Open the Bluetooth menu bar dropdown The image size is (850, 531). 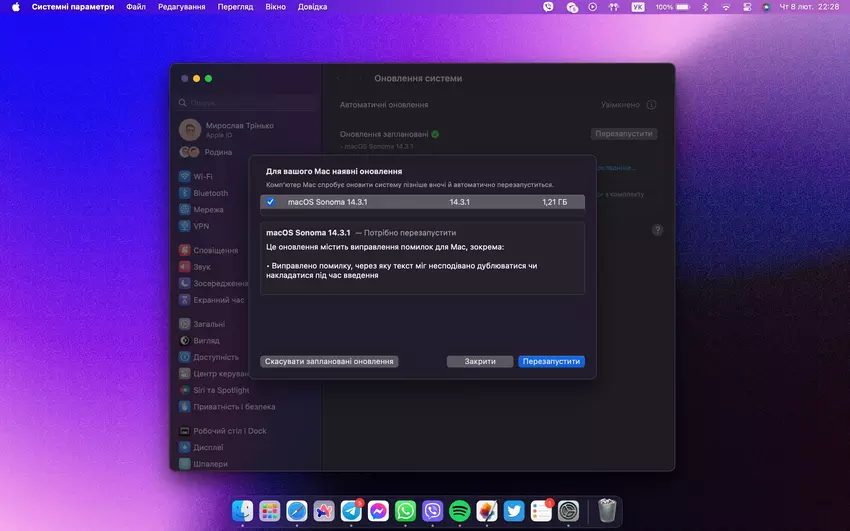click(704, 7)
